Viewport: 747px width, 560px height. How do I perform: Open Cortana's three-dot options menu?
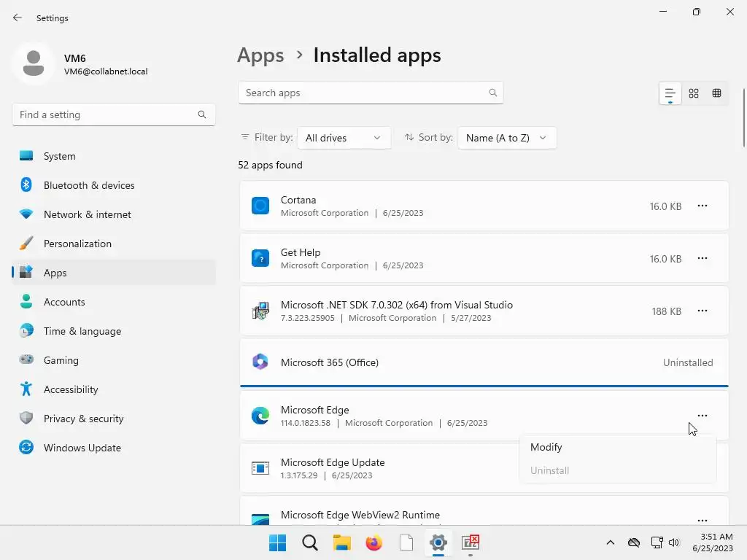[702, 206]
